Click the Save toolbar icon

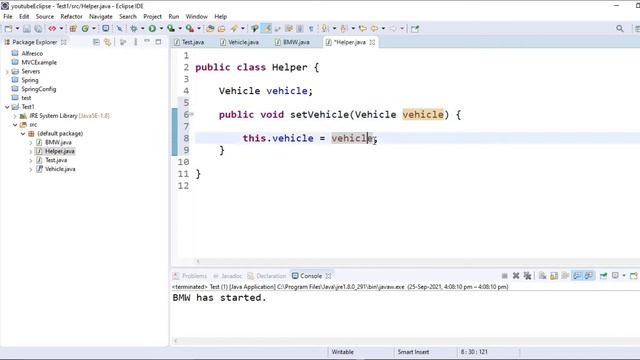click(x=27, y=29)
